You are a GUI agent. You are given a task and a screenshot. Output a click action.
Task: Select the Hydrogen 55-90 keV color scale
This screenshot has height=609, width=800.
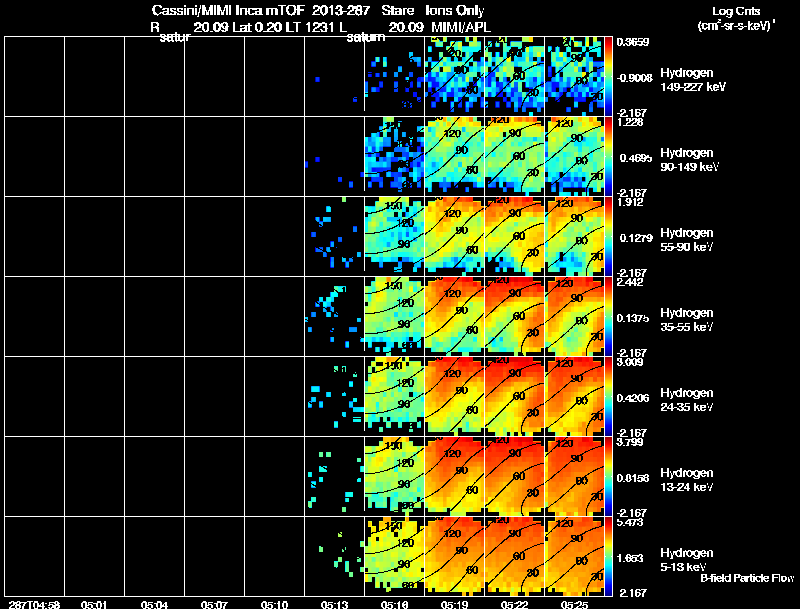610,236
